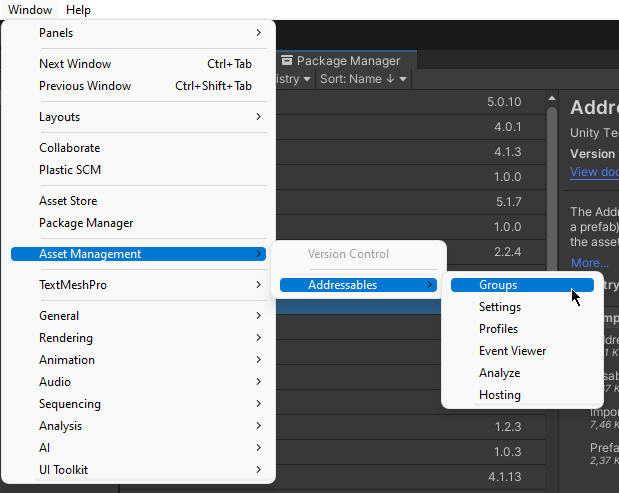Screen dimensions: 619x493
Task: Select Asset Management menu item
Action: point(139,254)
